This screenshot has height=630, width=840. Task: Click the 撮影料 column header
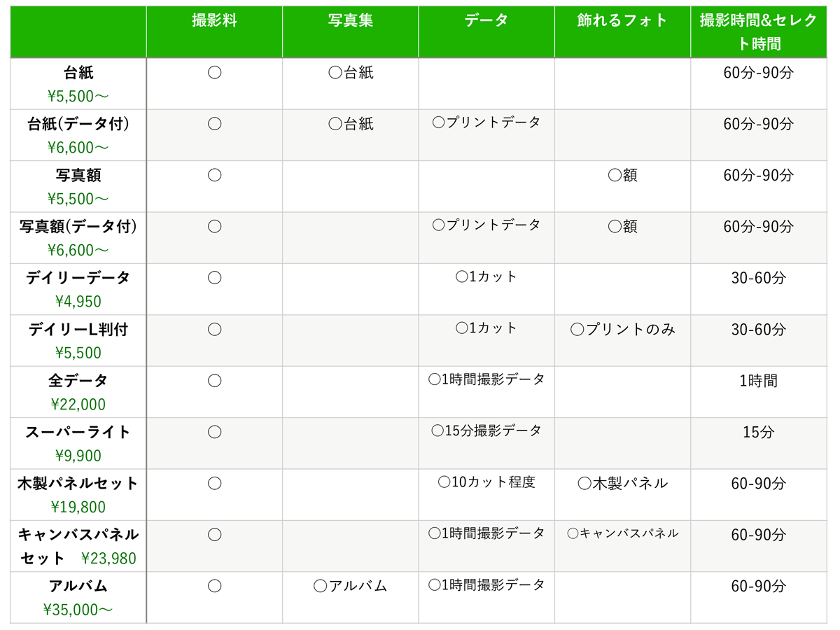[214, 21]
